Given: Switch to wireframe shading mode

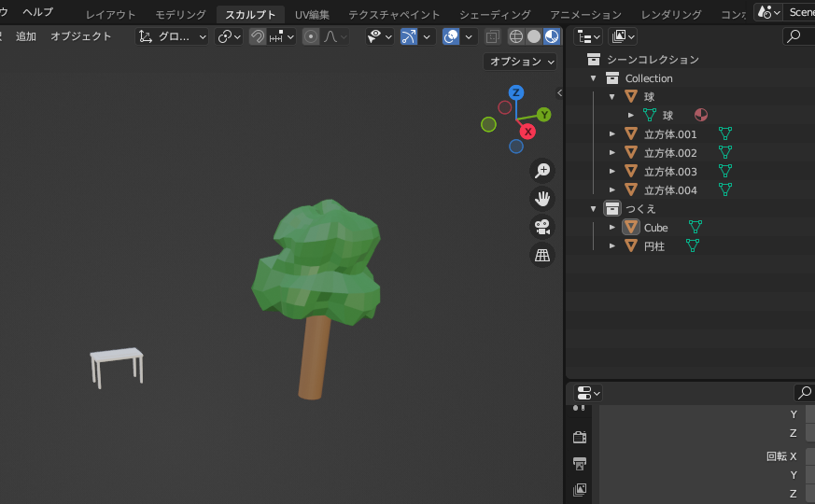Looking at the screenshot, I should click(515, 36).
